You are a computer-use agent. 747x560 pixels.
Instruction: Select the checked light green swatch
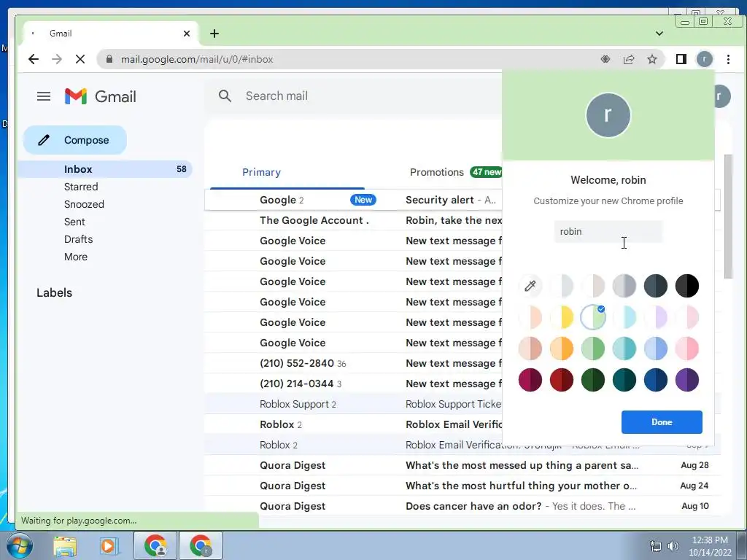click(x=593, y=317)
